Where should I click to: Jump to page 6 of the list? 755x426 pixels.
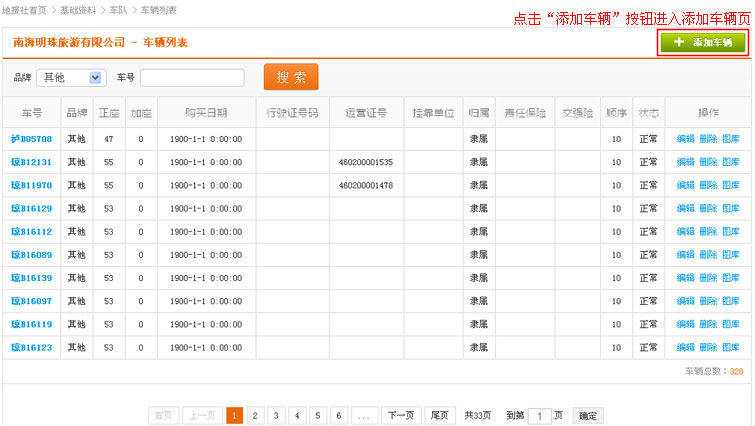coord(339,416)
